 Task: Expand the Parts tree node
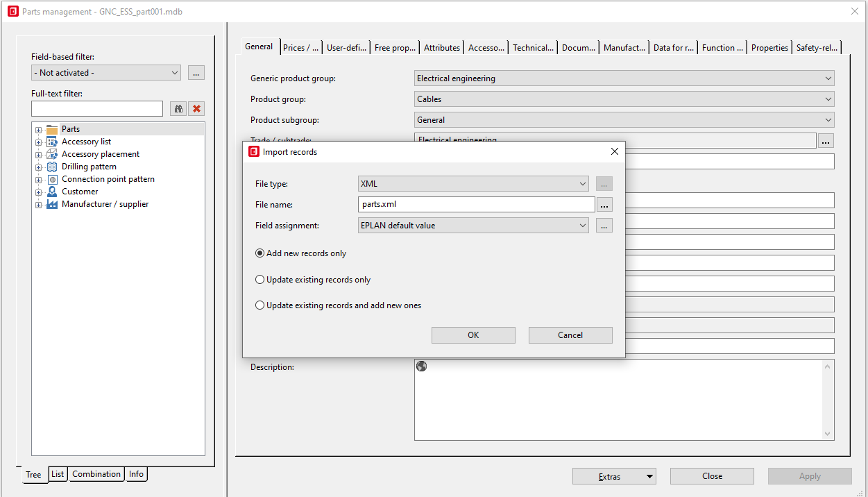click(39, 130)
